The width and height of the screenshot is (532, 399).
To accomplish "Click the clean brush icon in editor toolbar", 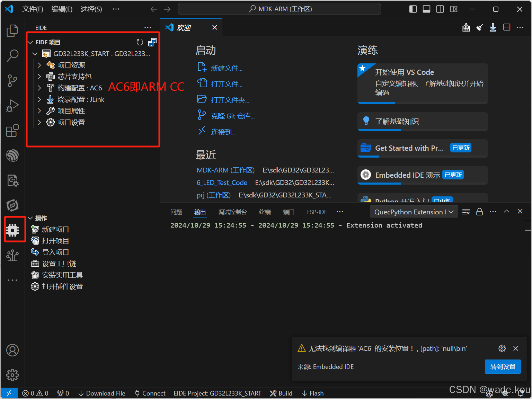I will tap(480, 27).
